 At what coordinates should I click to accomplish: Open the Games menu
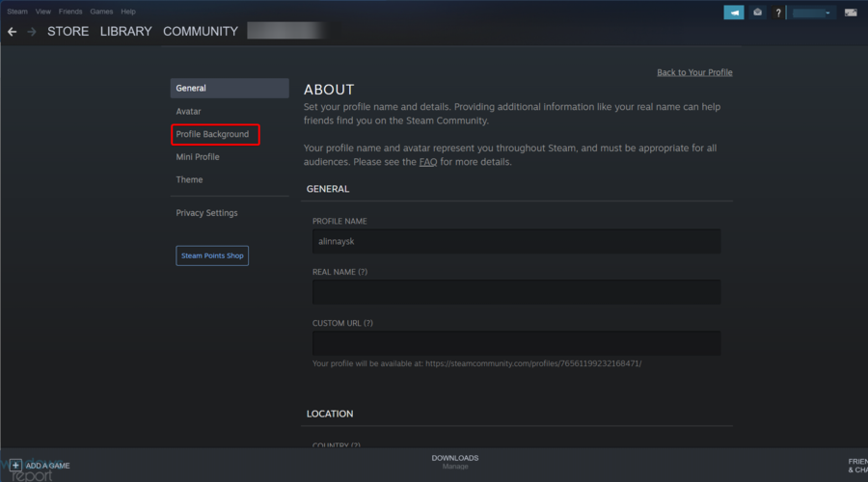tap(101, 12)
